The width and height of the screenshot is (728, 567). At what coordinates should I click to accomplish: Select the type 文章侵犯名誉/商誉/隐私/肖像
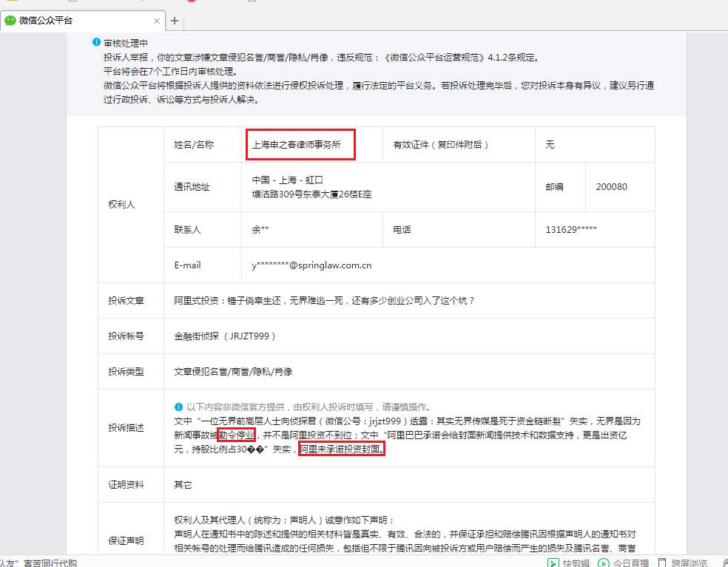(233, 372)
